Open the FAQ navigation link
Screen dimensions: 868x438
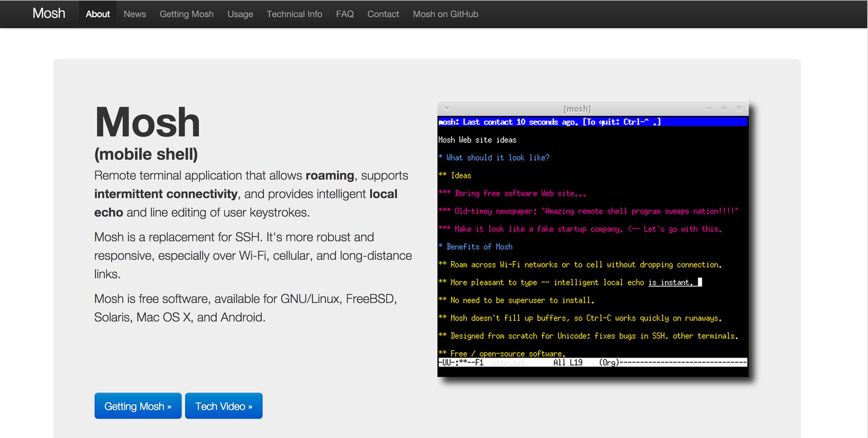[345, 14]
